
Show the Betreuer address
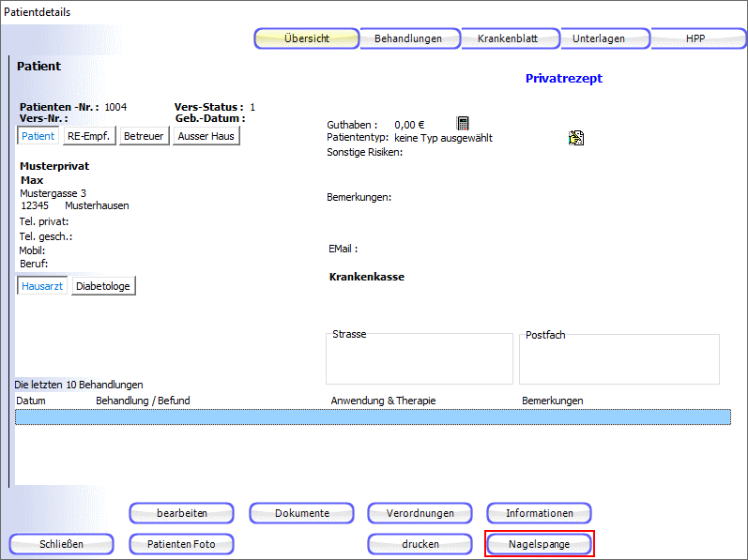144,136
